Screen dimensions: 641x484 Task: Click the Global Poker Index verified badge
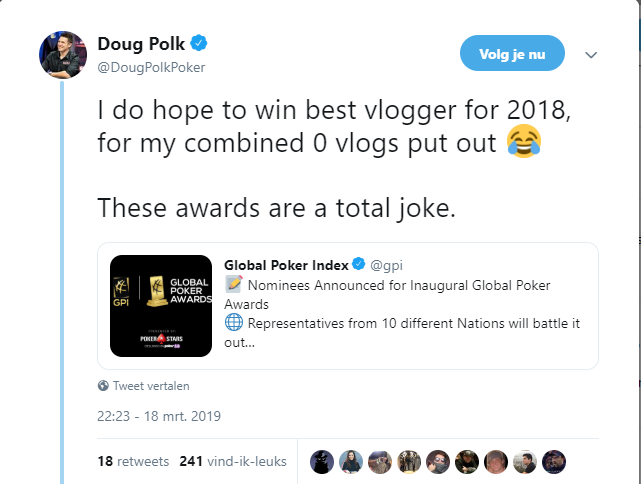[x=359, y=264]
